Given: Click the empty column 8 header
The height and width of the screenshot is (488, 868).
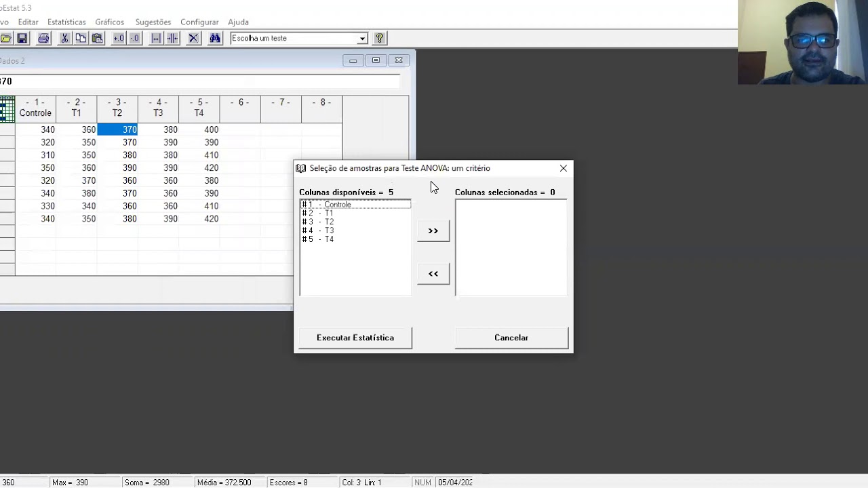Looking at the screenshot, I should (x=322, y=108).
